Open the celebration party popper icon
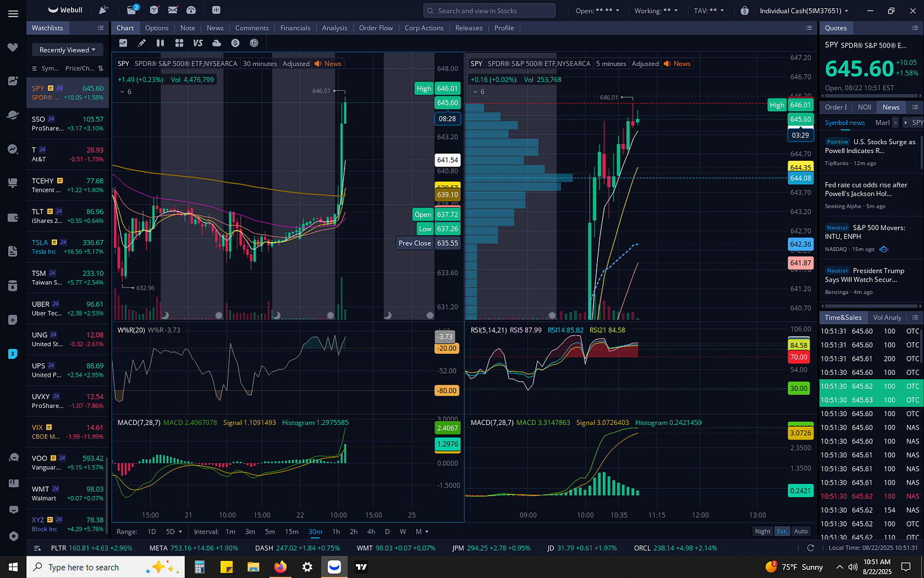This screenshot has width=924, height=578. click(x=104, y=10)
